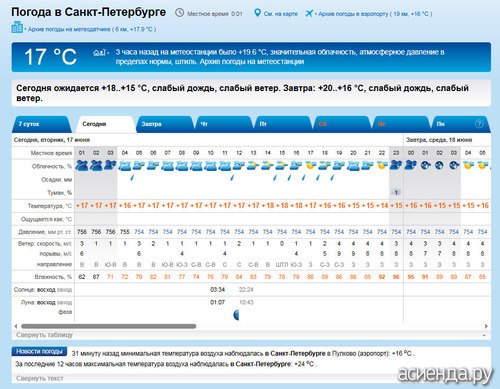Click the building weather sensor icon

pyautogui.click(x=17, y=27)
